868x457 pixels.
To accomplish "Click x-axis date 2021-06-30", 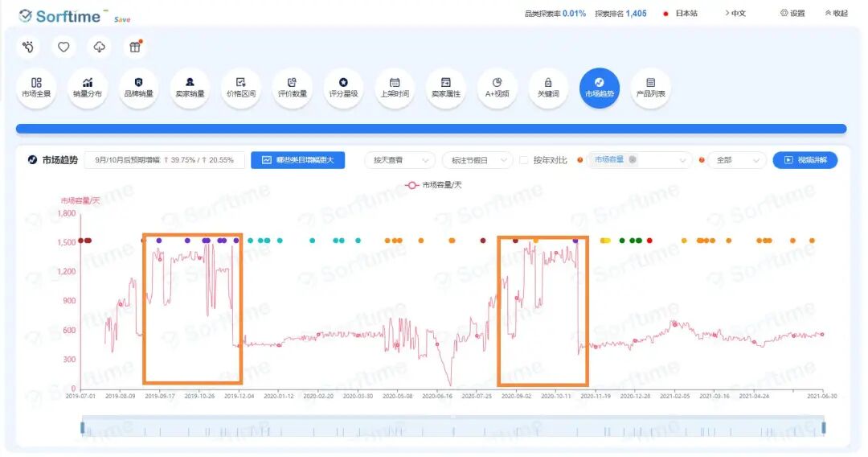I will pos(822,396).
